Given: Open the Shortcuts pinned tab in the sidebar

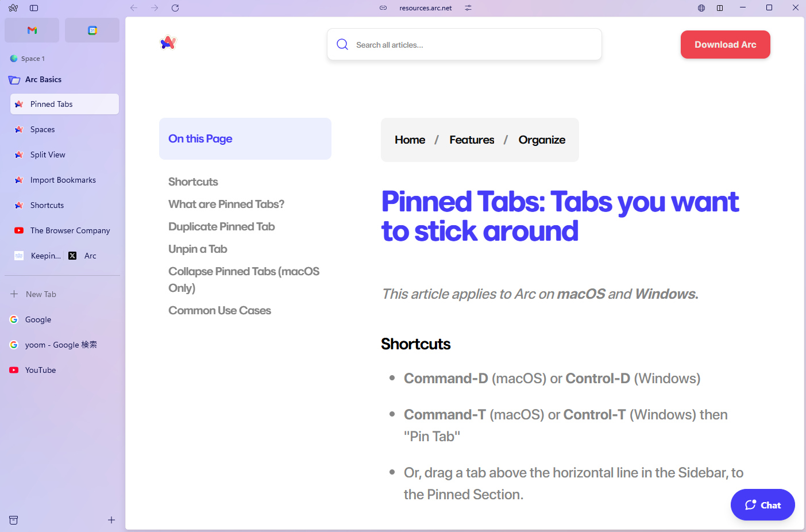Looking at the screenshot, I should 64,205.
